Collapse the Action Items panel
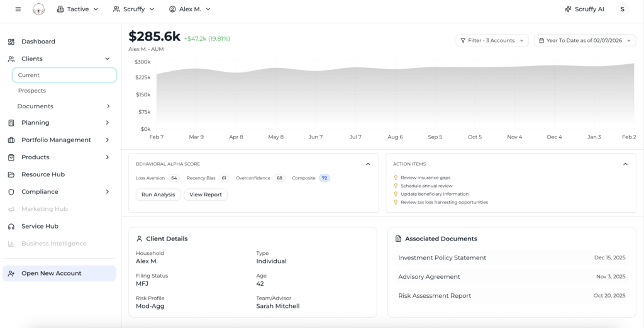This screenshot has height=328, width=644. coord(625,164)
